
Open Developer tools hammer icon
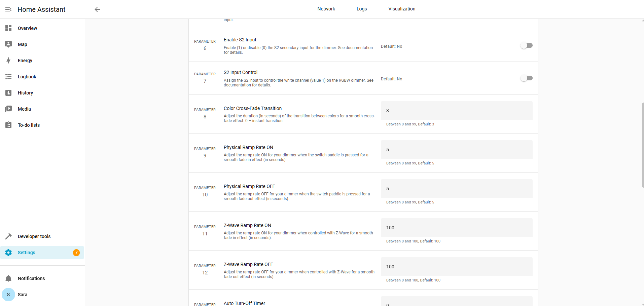[8, 236]
